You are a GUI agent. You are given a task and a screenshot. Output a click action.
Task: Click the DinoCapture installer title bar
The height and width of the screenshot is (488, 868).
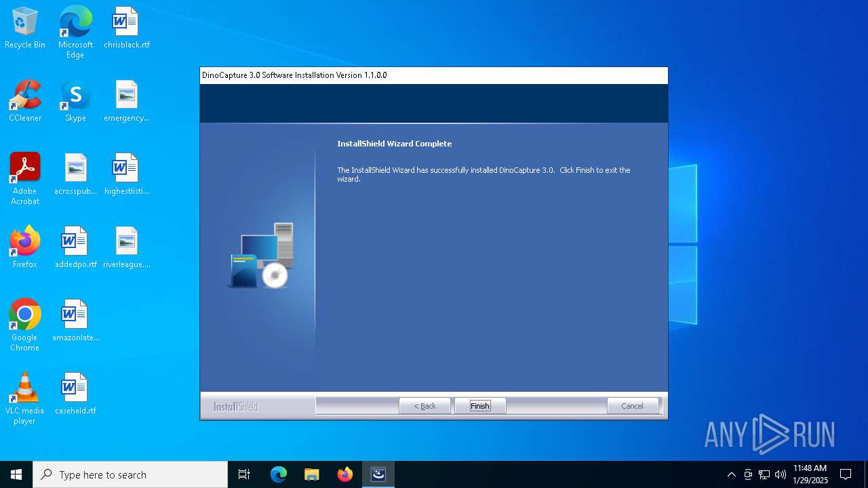point(434,75)
